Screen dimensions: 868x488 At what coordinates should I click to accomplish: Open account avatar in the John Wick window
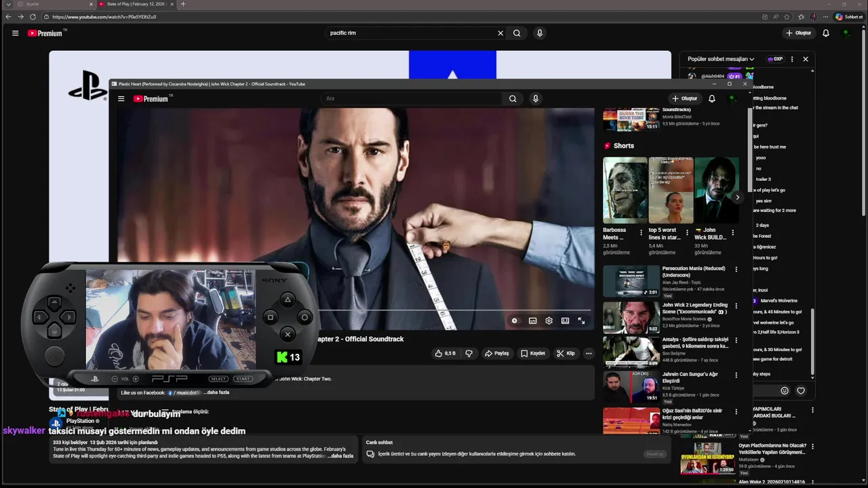pyautogui.click(x=732, y=99)
